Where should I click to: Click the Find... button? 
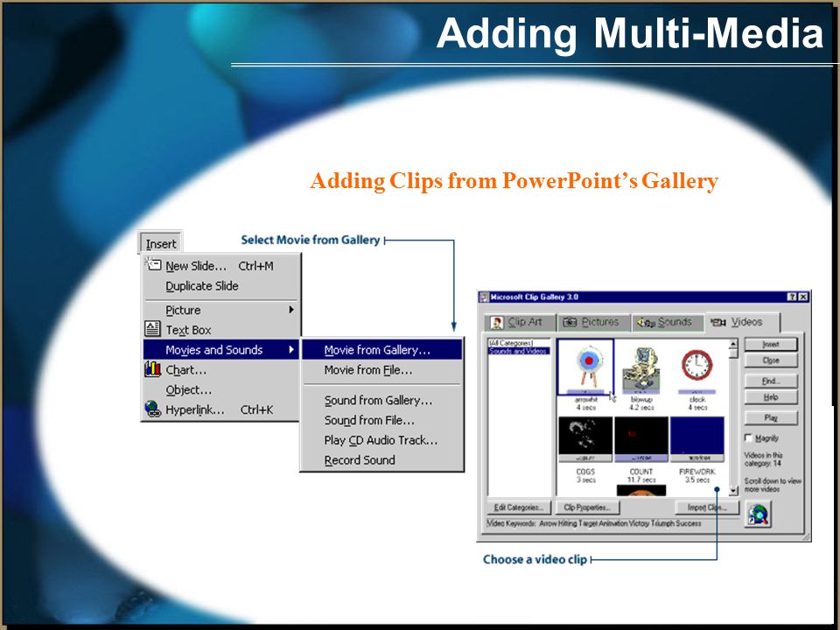[x=771, y=381]
